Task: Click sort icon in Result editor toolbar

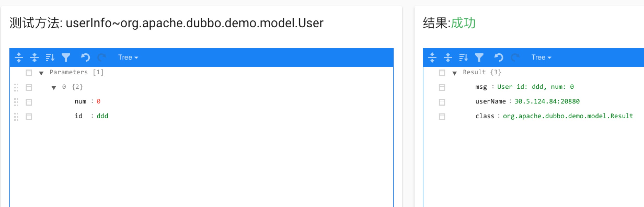Action: coord(463,57)
